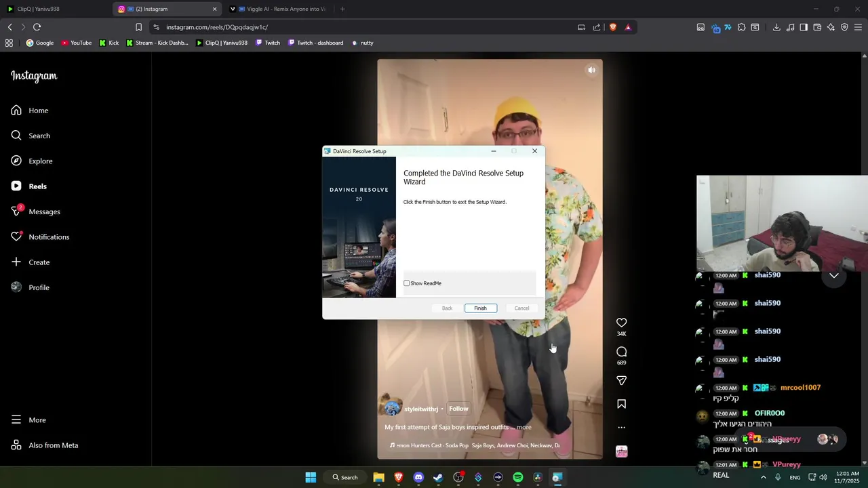This screenshot has width=868, height=488.
Task: Open the More menu in sidebar
Action: (x=28, y=420)
